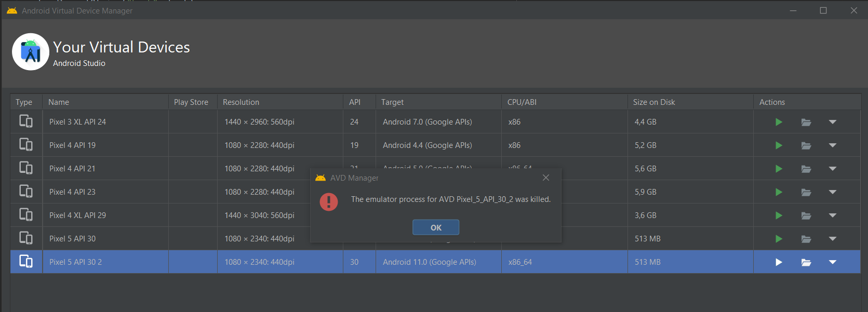Image resolution: width=868 pixels, height=312 pixels.
Task: Launch the Pixel 5 API 30 2 emulator
Action: click(x=779, y=262)
